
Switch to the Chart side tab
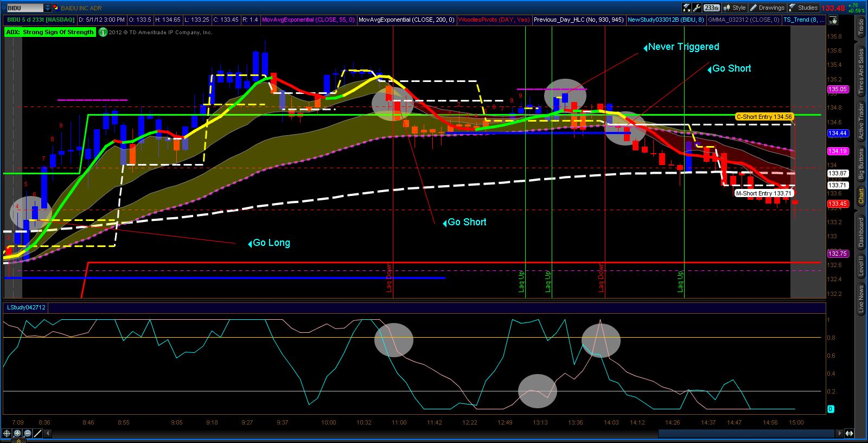coord(861,197)
